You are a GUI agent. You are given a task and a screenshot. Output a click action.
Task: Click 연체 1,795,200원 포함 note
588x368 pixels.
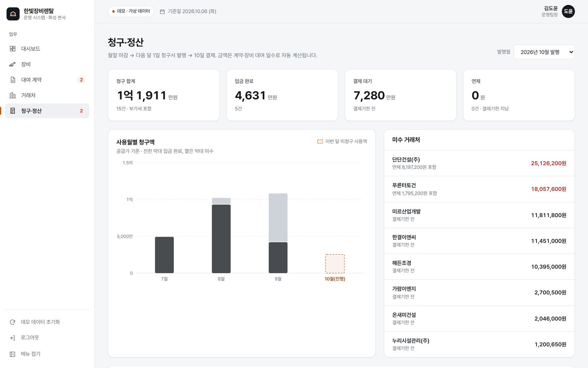click(414, 193)
